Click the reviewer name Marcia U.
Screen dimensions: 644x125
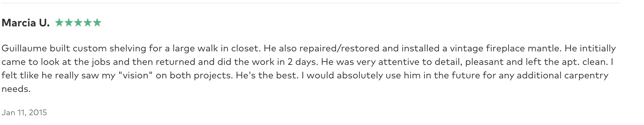(26, 23)
